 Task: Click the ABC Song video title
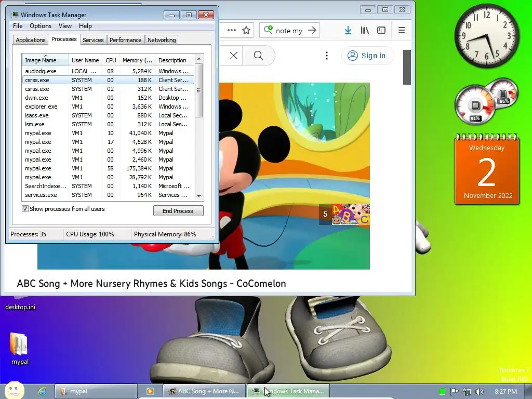tap(151, 283)
